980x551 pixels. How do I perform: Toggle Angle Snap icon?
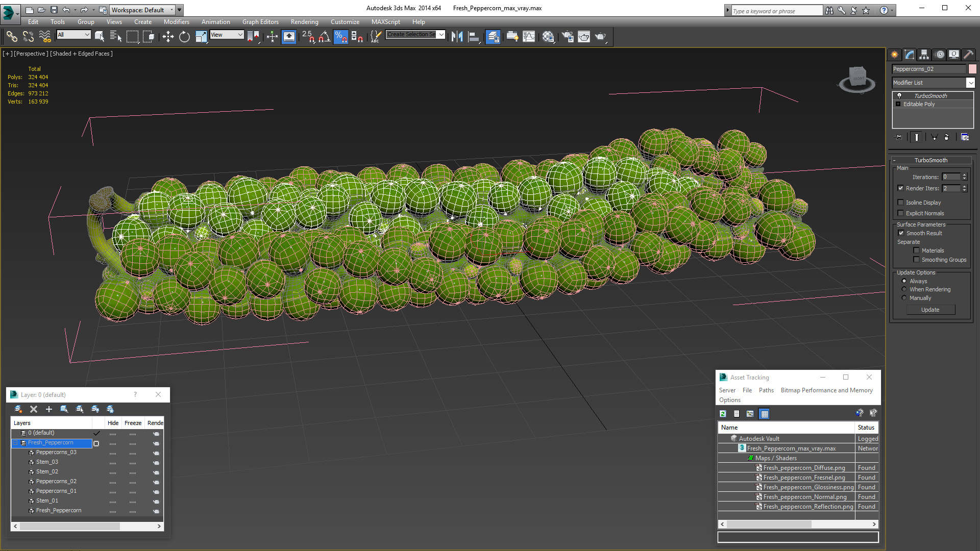pyautogui.click(x=324, y=36)
